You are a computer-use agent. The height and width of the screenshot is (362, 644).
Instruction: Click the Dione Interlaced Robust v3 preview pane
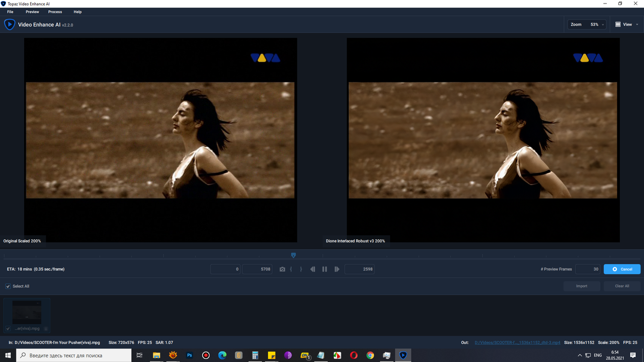pos(483,140)
